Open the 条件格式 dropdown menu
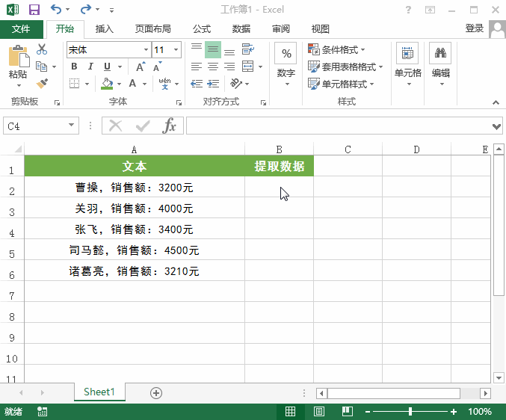506x420 pixels. (x=336, y=50)
